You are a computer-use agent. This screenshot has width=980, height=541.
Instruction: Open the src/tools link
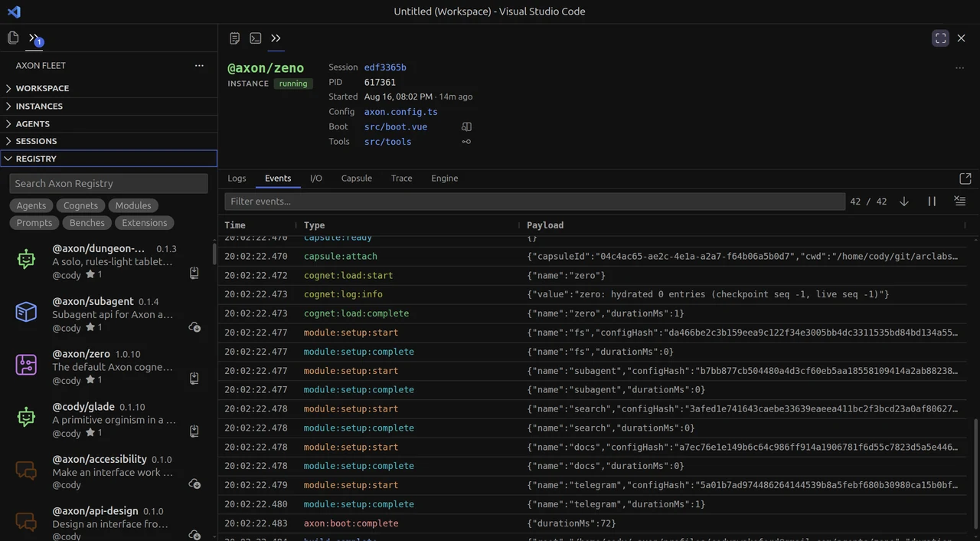387,142
